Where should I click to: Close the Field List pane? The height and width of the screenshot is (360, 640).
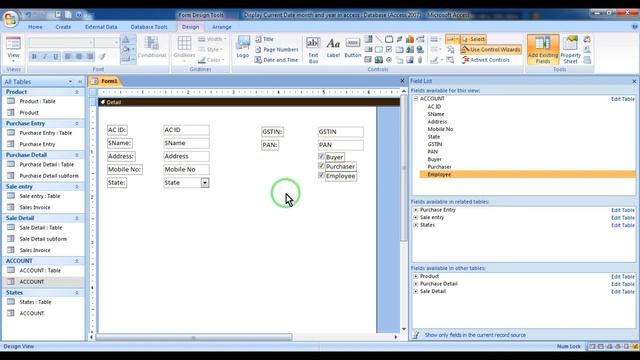click(634, 81)
